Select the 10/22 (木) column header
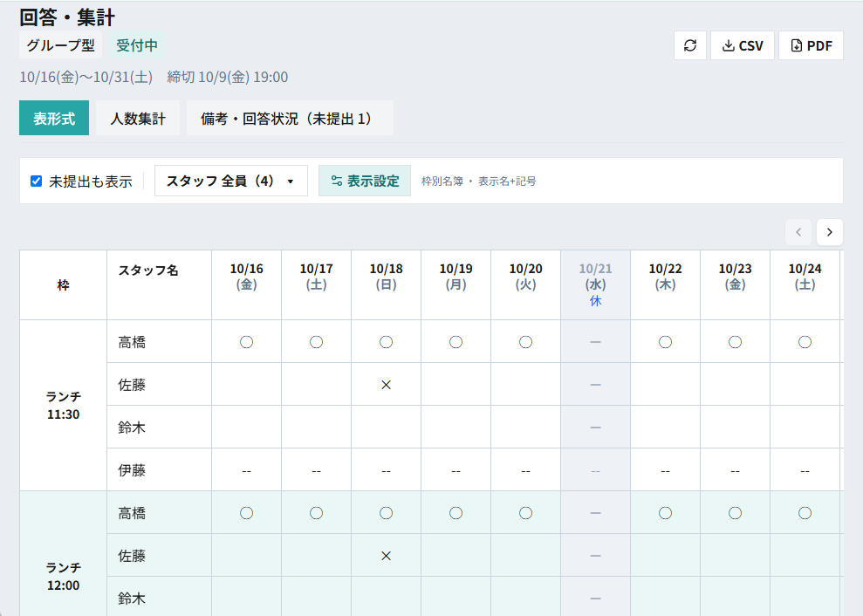Screen dimensions: 863x616 666,285
